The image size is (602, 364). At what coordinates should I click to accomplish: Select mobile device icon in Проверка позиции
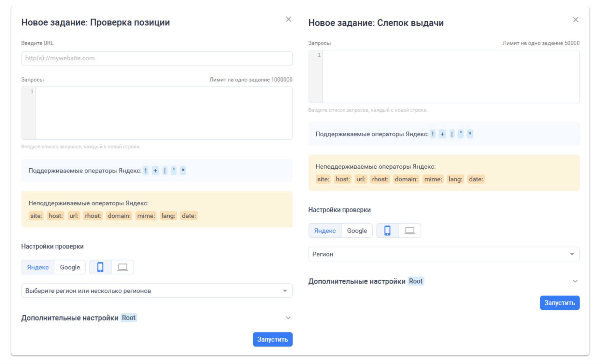pos(100,267)
